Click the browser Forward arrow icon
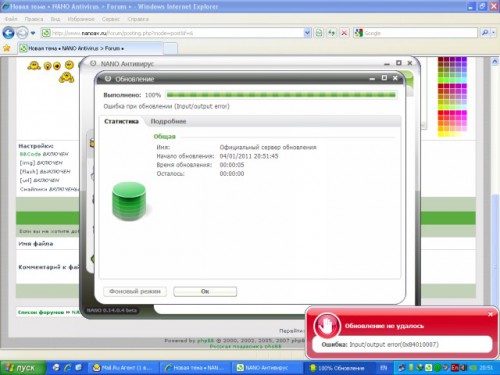This screenshot has width=500, height=375. click(22, 33)
